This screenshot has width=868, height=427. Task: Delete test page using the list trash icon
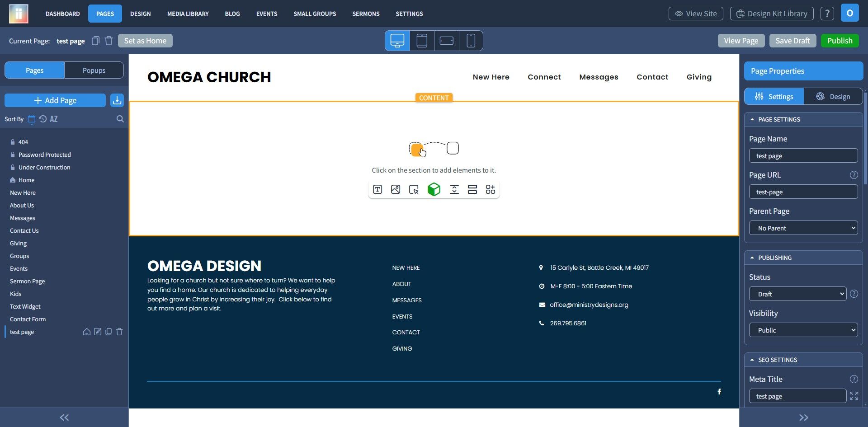click(x=119, y=332)
